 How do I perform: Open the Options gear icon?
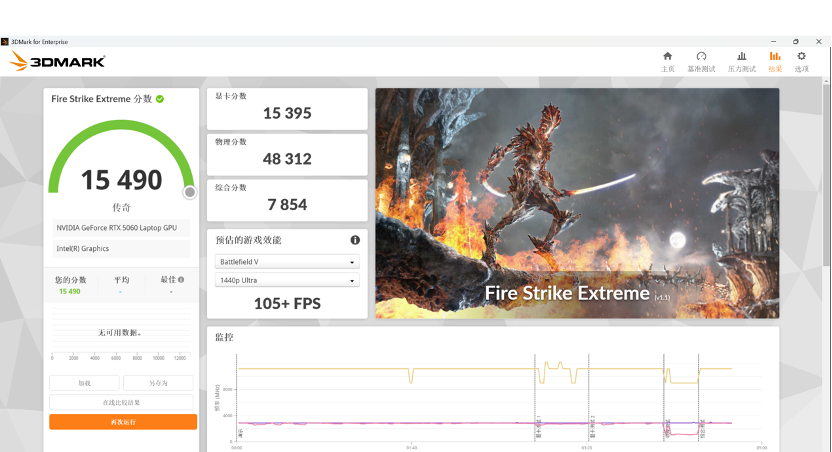[x=801, y=56]
